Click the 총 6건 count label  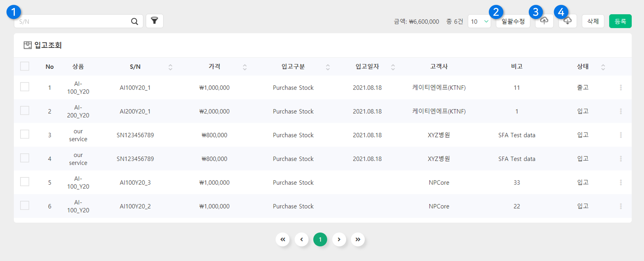click(454, 22)
